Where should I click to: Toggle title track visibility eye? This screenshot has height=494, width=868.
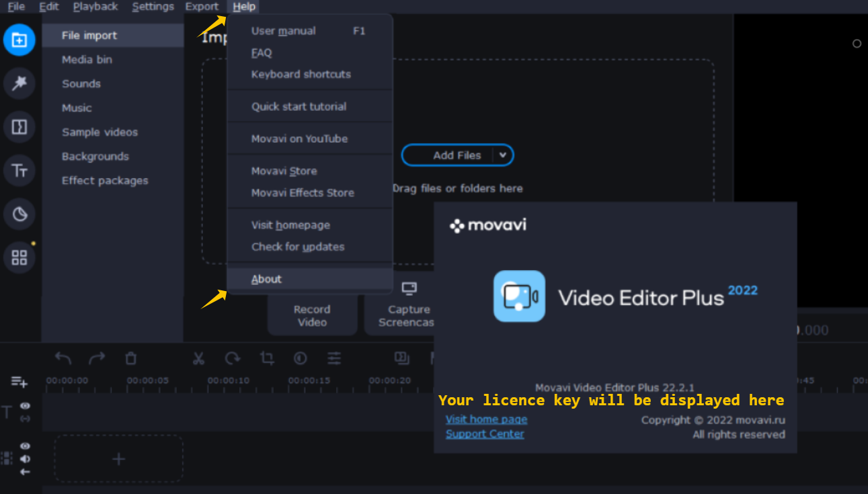pyautogui.click(x=25, y=406)
